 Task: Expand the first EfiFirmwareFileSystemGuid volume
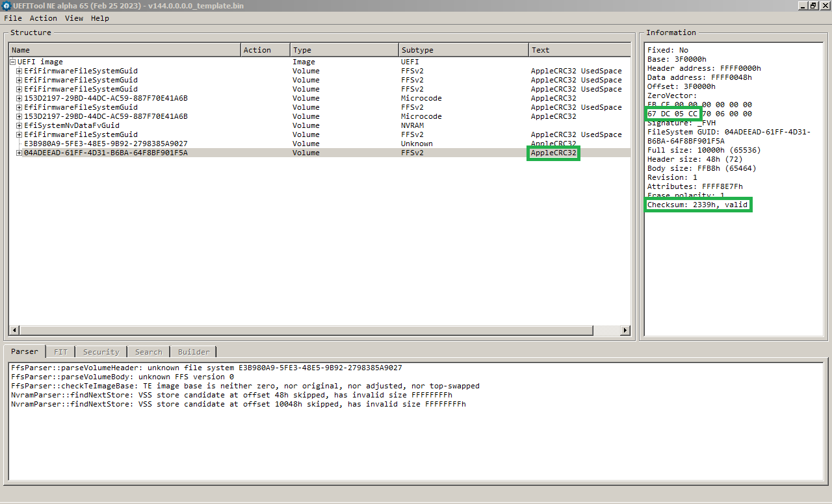[19, 71]
